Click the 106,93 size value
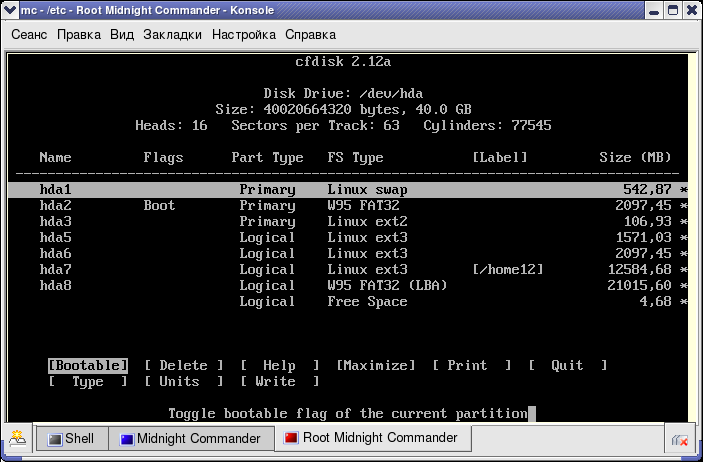The height and width of the screenshot is (462, 703). 647,222
